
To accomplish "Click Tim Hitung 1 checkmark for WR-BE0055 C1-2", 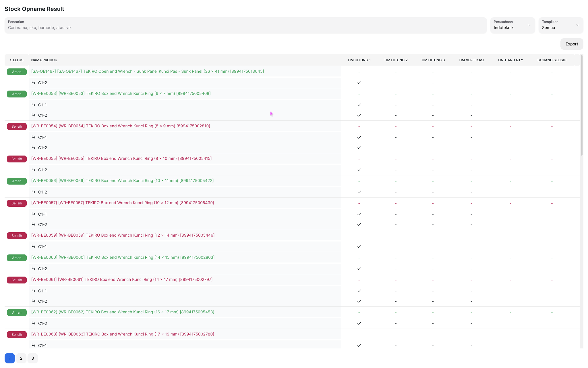I will coord(359,170).
